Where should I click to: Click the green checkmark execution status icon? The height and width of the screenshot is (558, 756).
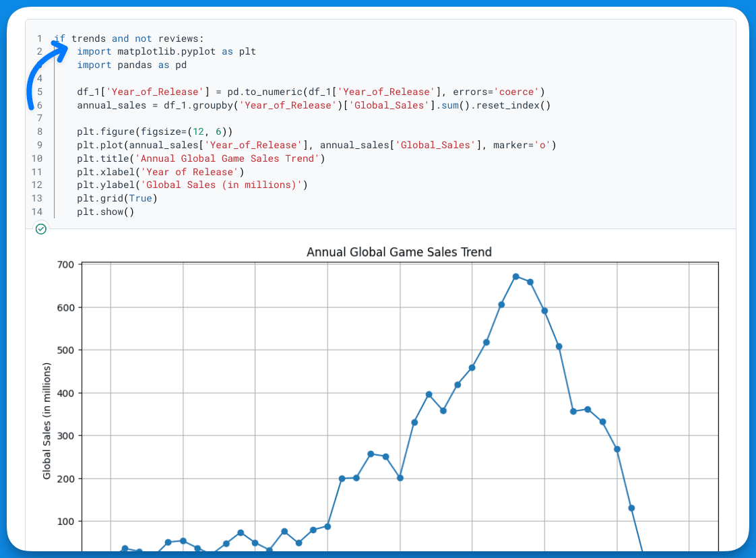(x=41, y=229)
